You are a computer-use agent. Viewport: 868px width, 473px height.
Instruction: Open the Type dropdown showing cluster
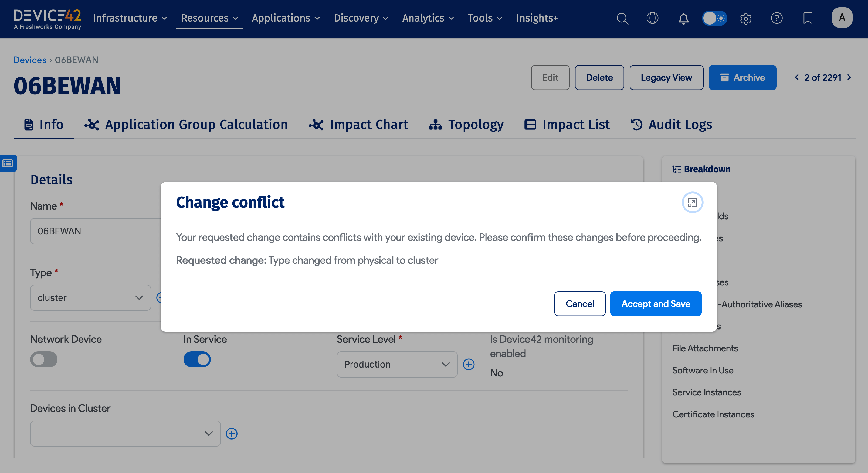click(90, 298)
